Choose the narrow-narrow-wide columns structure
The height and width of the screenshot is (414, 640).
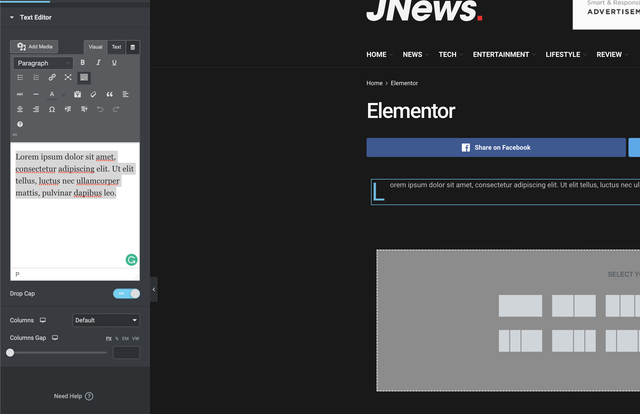coord(520,341)
